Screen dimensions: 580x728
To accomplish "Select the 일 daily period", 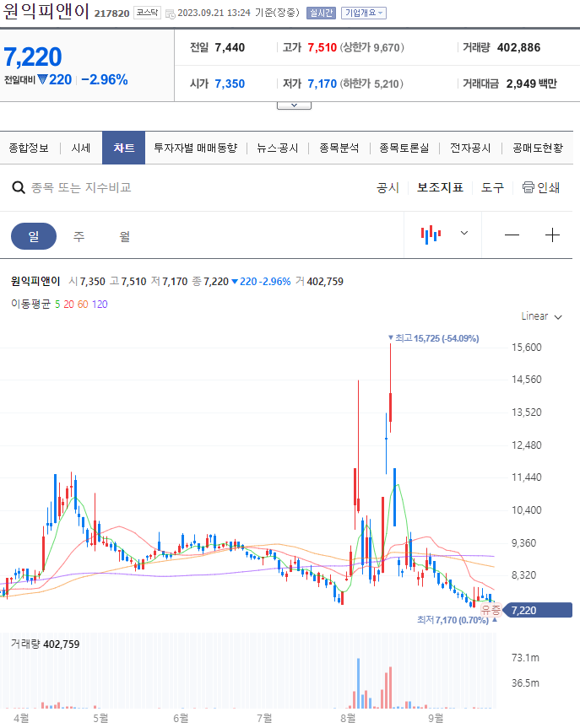I will click(x=34, y=236).
